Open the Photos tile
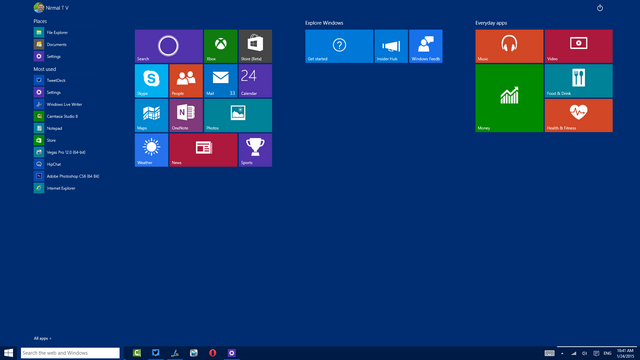The width and height of the screenshot is (640, 360). [x=238, y=116]
